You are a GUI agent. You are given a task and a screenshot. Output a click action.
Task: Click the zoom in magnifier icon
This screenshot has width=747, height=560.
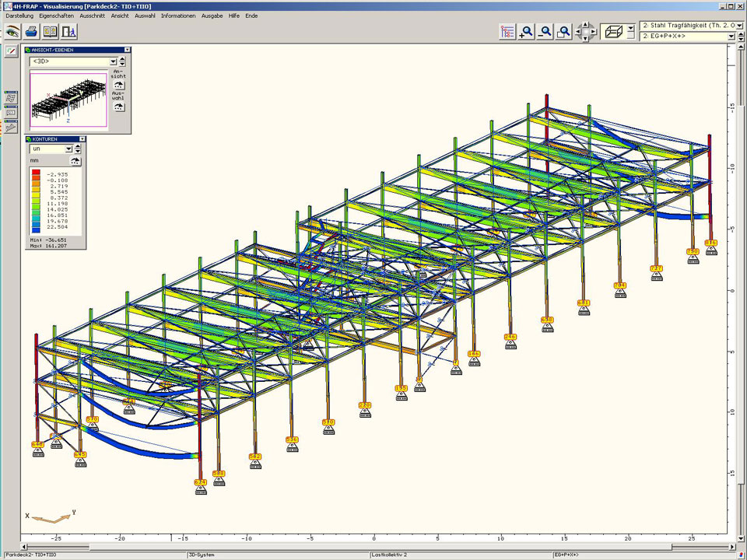coord(527,32)
